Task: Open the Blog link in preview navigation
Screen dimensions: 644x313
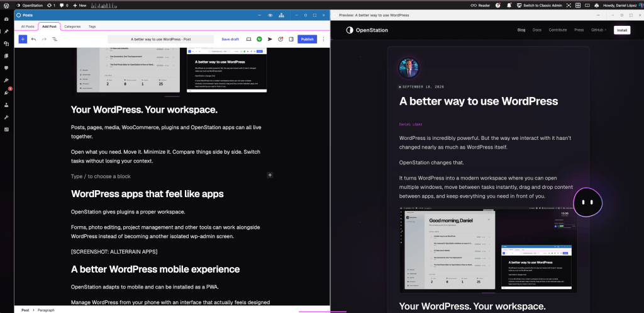Action: (x=521, y=30)
